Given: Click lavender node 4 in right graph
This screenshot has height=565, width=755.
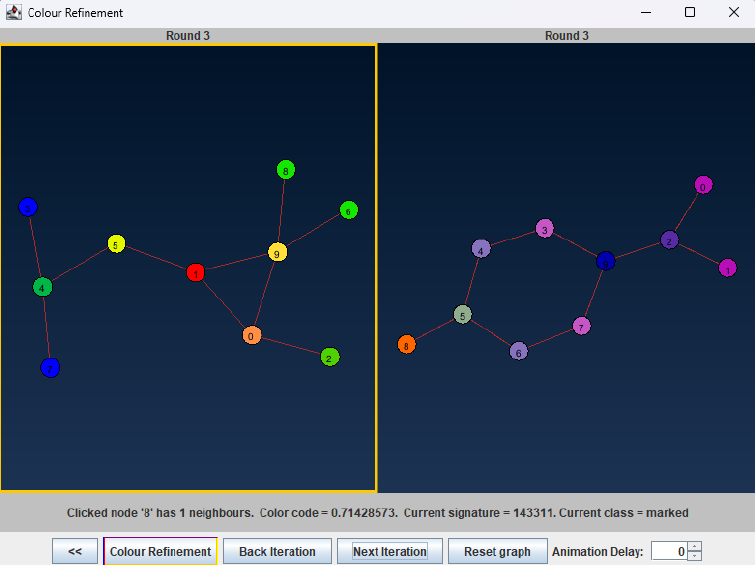Looking at the screenshot, I should coord(481,250).
